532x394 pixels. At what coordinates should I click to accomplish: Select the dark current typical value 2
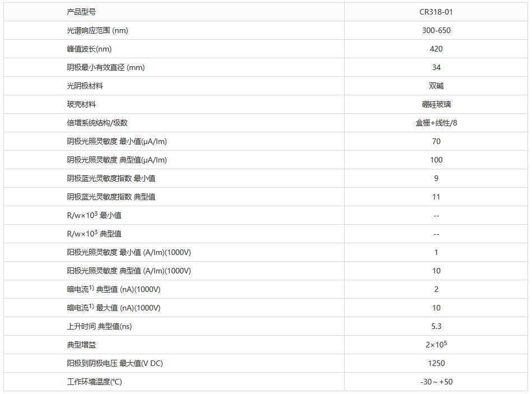pyautogui.click(x=436, y=289)
